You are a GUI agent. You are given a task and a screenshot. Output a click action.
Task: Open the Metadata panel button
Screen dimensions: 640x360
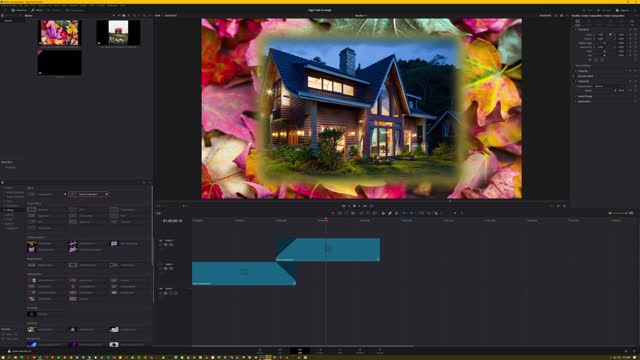pyautogui.click(x=605, y=10)
